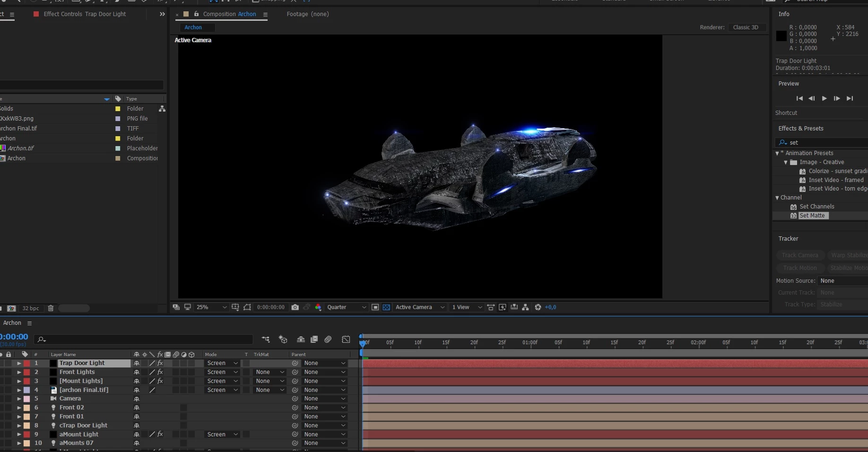This screenshot has height=452, width=868.
Task: Collapse the Animation Presets category
Action: (777, 153)
